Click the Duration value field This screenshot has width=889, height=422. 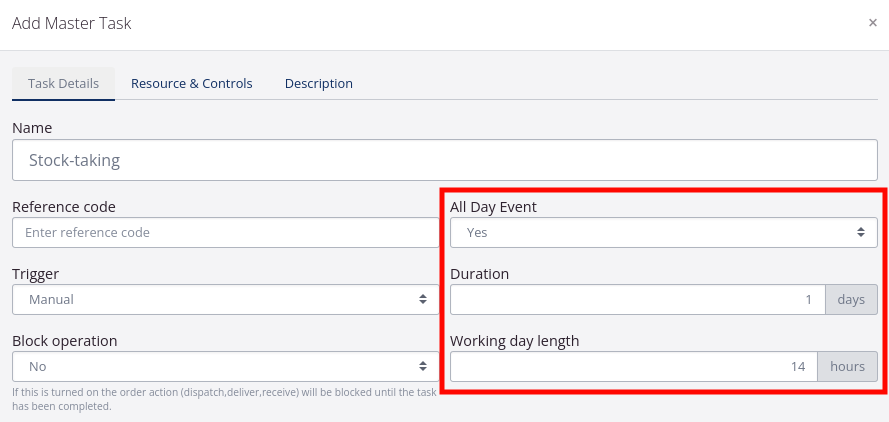pos(637,300)
